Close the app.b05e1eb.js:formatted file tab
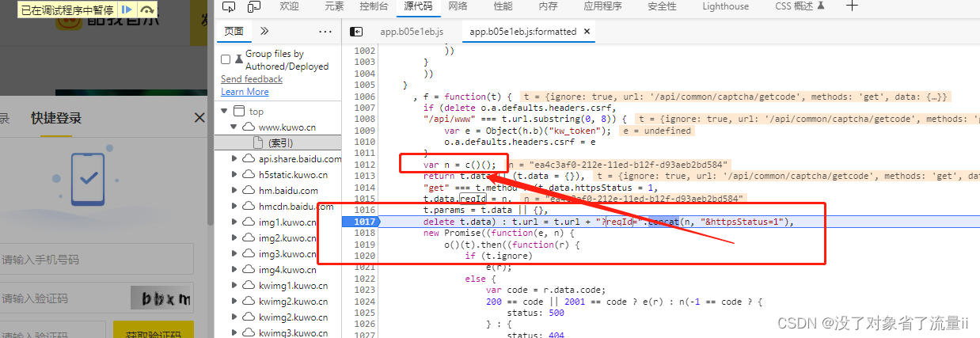Viewport: 980px width, 338px height. coord(587,32)
